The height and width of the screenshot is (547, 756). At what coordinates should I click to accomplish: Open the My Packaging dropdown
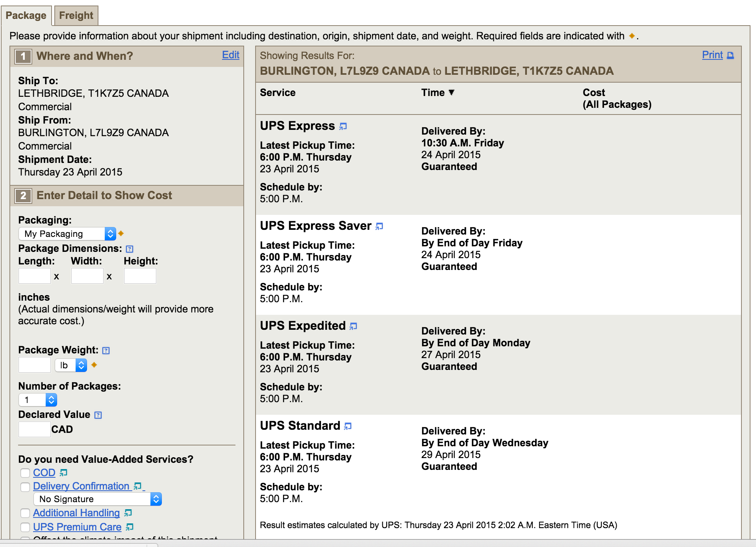pyautogui.click(x=67, y=234)
